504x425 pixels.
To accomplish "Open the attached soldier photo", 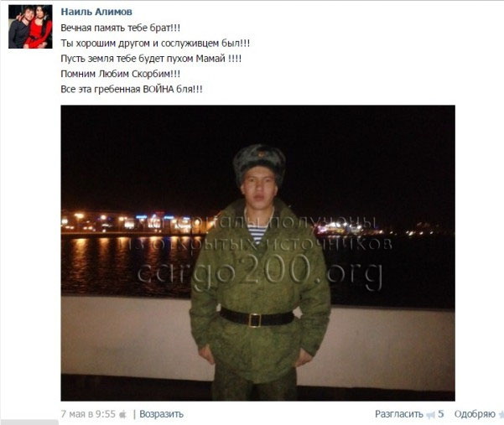I will coord(257,253).
